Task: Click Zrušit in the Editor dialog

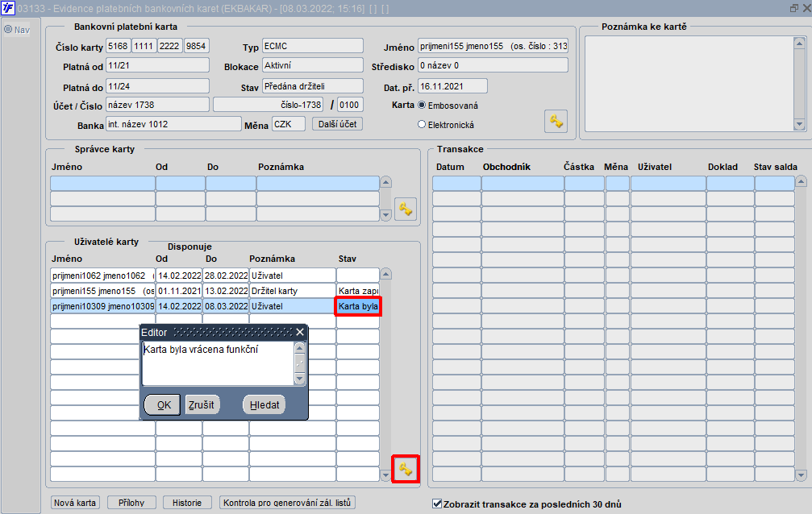Action: [202, 404]
